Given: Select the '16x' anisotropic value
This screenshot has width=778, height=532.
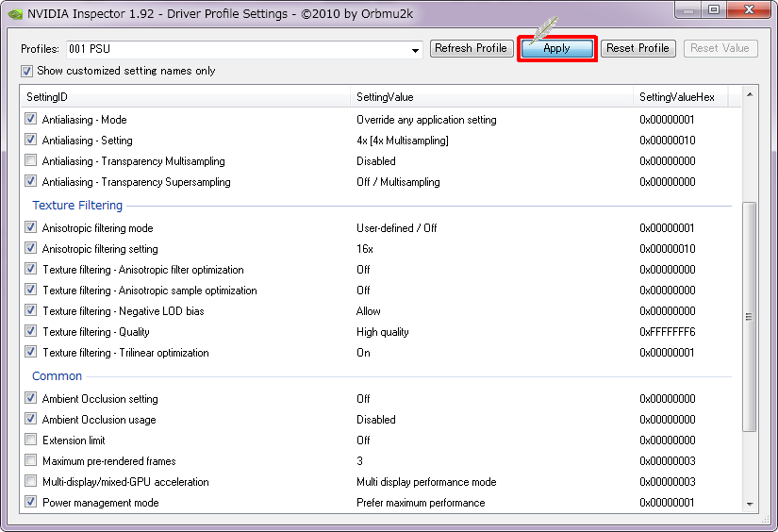Looking at the screenshot, I should click(365, 249).
